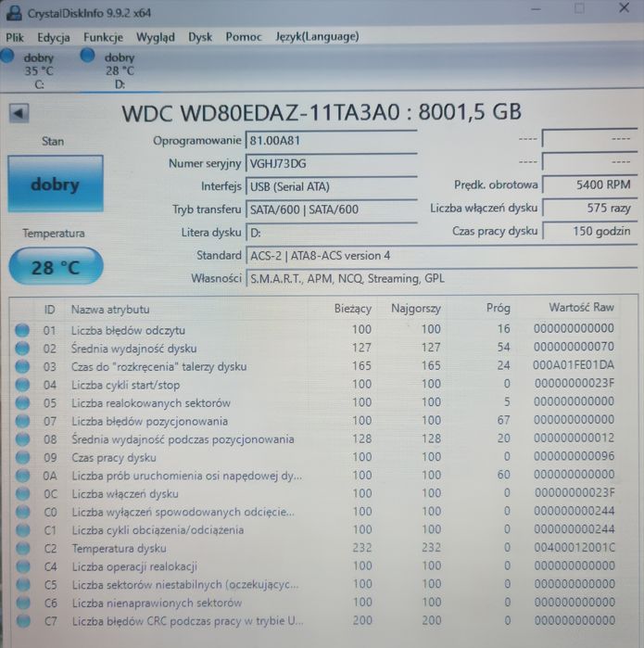Image resolution: width=644 pixels, height=648 pixels.
Task: Click status icon of attribute 01 row
Action: 22,330
